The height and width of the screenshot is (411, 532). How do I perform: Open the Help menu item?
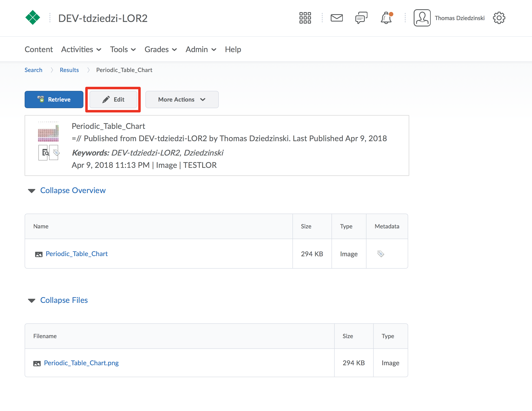pos(233,49)
